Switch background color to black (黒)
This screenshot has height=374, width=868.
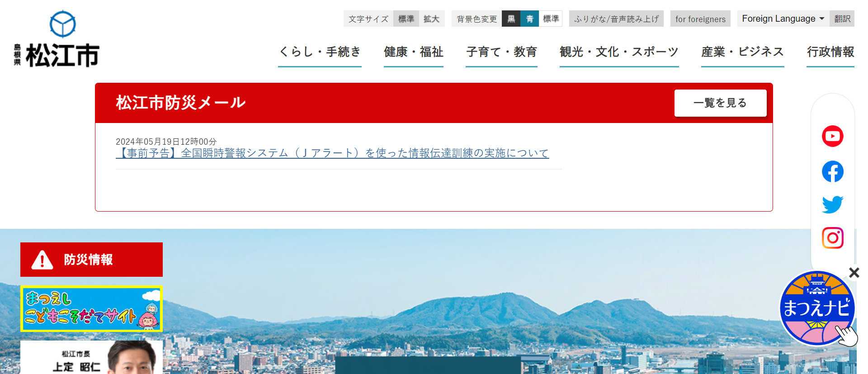tap(511, 19)
